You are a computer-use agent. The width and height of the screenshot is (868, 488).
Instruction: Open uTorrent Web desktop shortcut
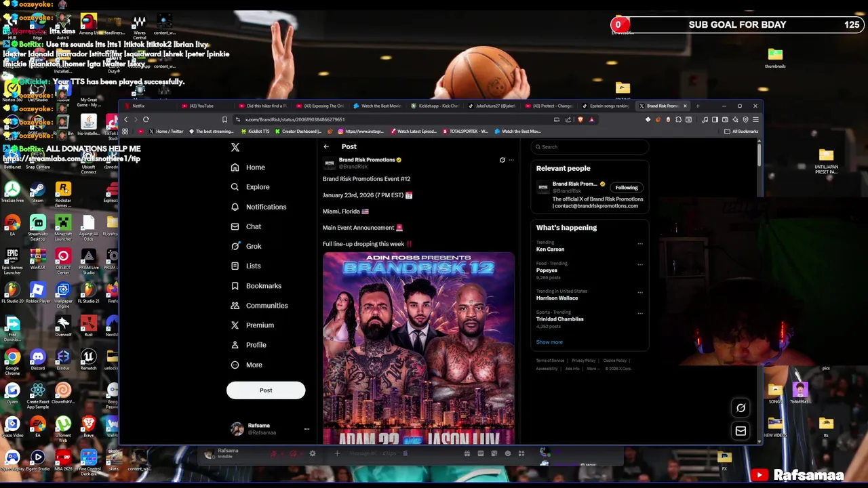63,428
